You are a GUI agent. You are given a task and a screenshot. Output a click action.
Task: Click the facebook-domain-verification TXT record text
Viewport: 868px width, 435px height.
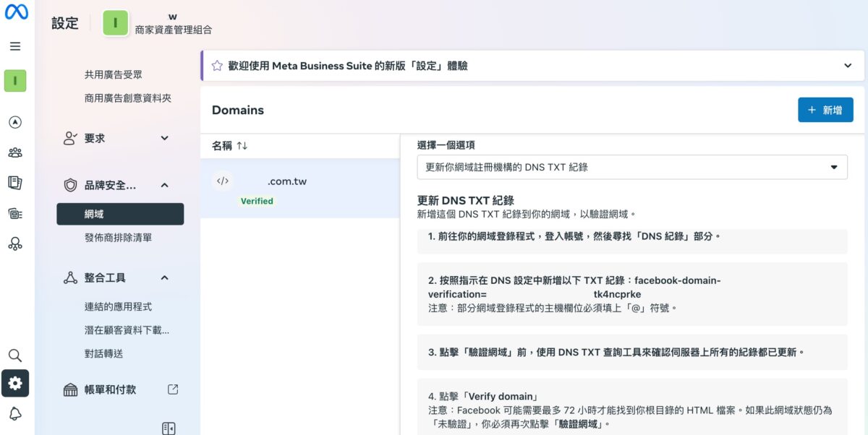coord(574,287)
